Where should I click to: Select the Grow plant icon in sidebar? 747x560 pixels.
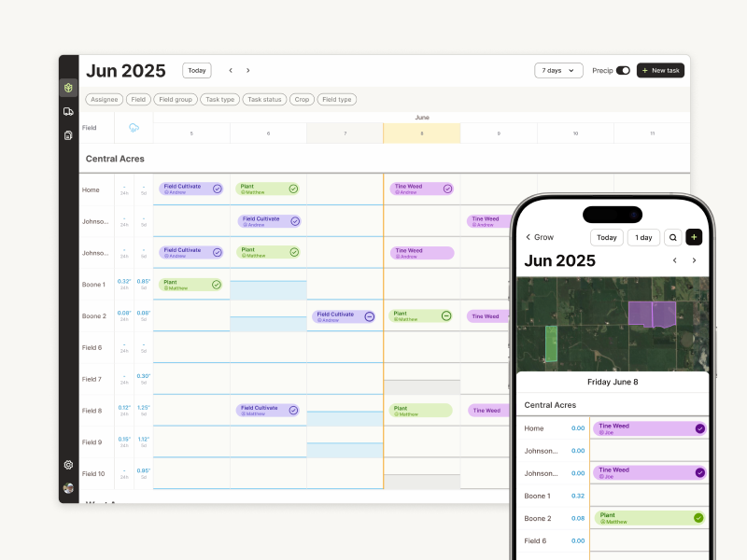point(68,86)
